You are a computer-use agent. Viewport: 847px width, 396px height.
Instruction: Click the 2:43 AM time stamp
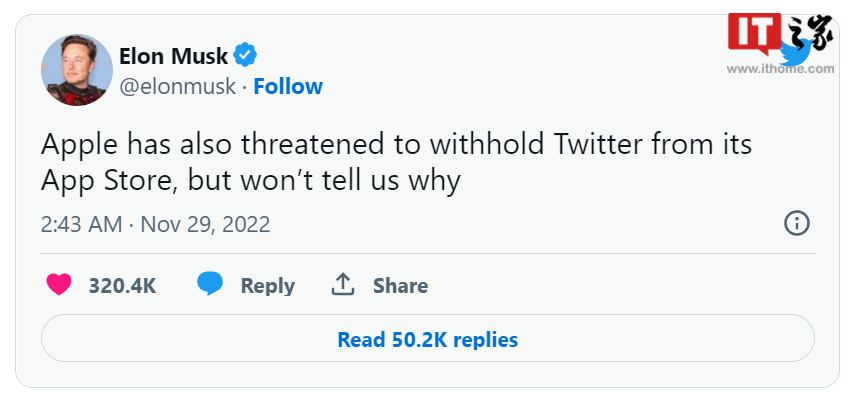[x=81, y=224]
